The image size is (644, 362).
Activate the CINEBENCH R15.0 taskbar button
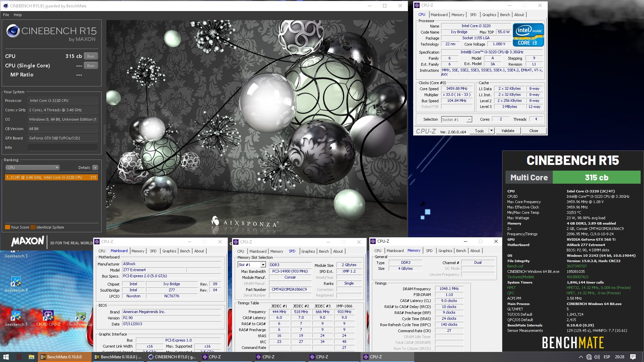172,357
